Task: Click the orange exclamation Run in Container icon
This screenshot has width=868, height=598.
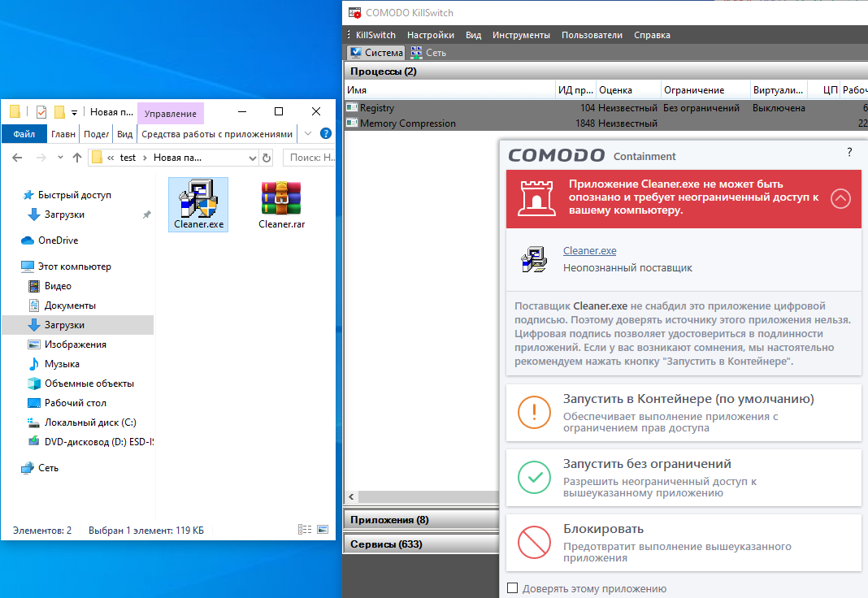Action: point(534,412)
